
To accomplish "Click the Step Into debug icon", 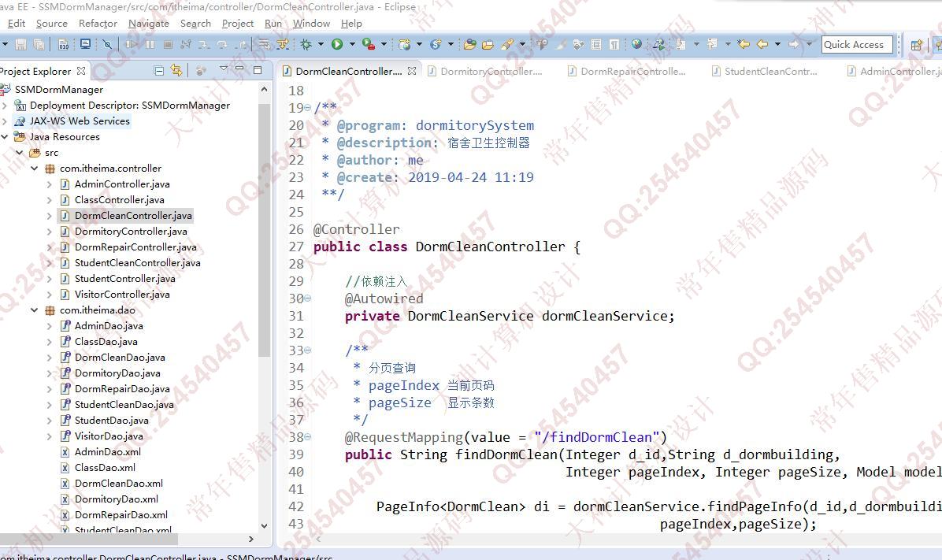I will coord(204,44).
